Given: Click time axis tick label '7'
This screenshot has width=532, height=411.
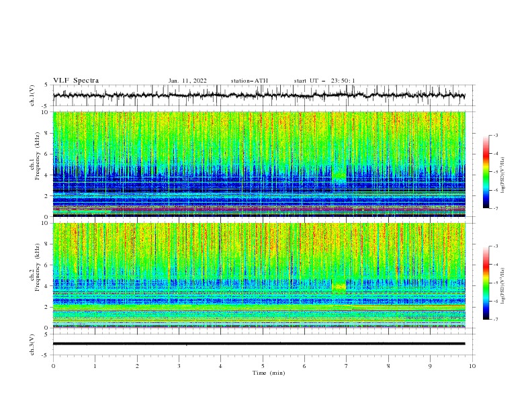Looking at the screenshot, I should click(x=347, y=366).
